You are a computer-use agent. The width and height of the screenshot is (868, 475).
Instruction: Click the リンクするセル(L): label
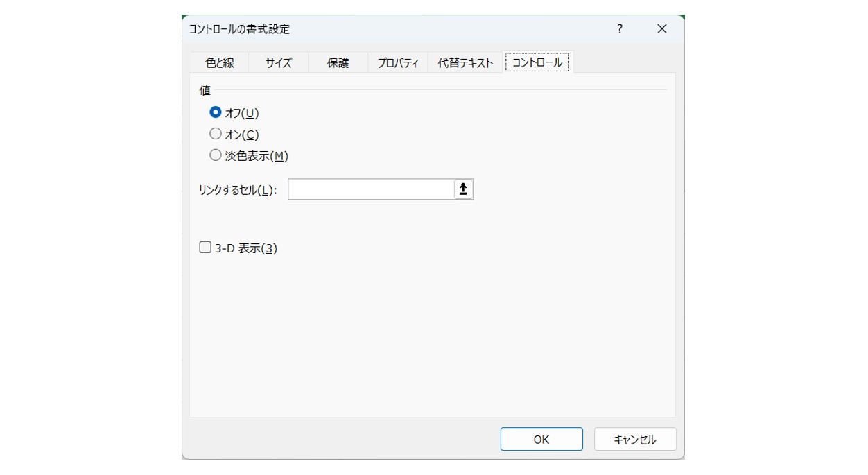pyautogui.click(x=238, y=190)
